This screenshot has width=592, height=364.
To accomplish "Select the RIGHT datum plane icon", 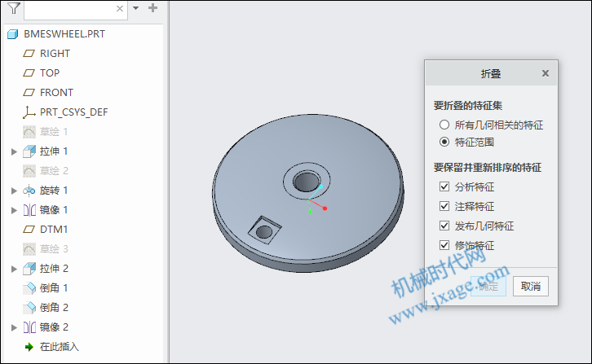I will (29, 54).
